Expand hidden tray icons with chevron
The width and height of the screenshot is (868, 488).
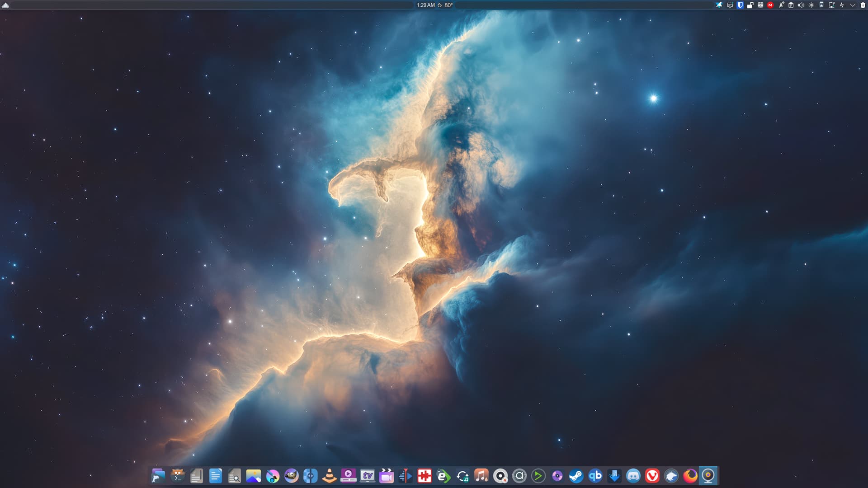(x=853, y=5)
